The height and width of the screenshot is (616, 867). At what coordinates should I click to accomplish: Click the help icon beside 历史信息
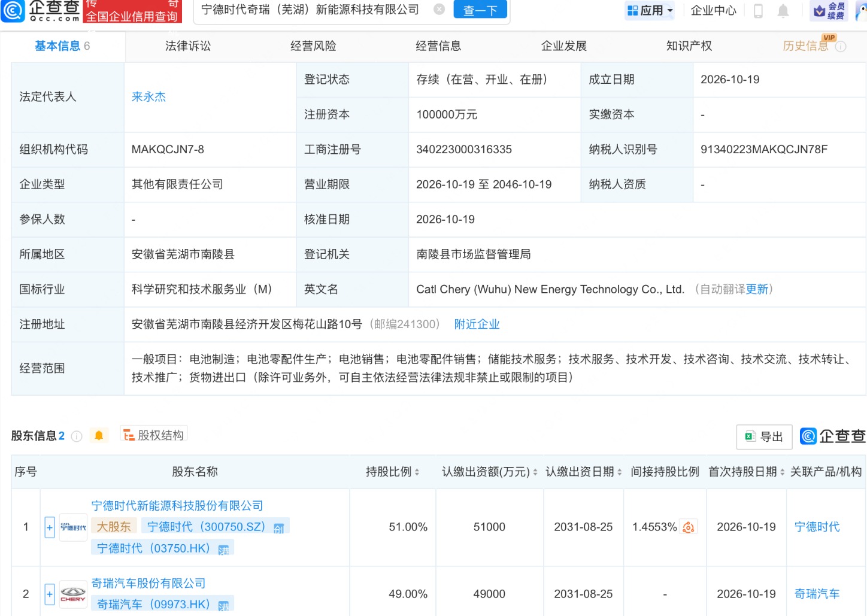[x=841, y=47]
